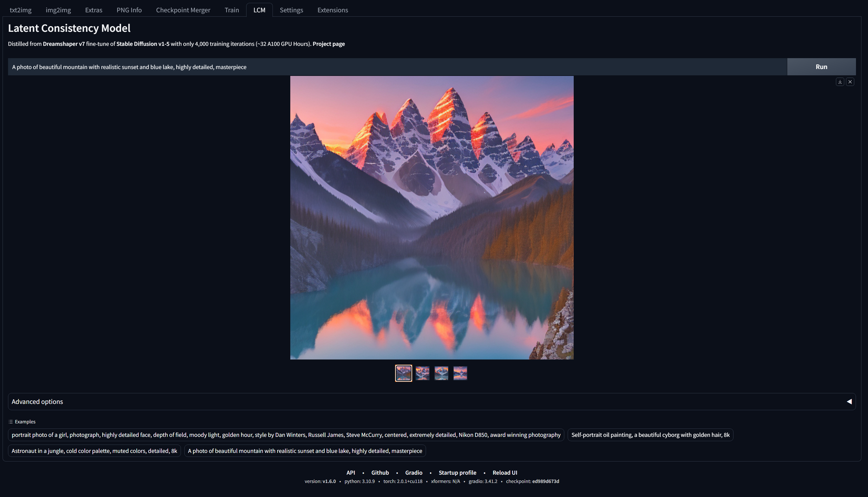Viewport: 868px width, 497px height.
Task: Go to the Settings tab
Action: 291,10
